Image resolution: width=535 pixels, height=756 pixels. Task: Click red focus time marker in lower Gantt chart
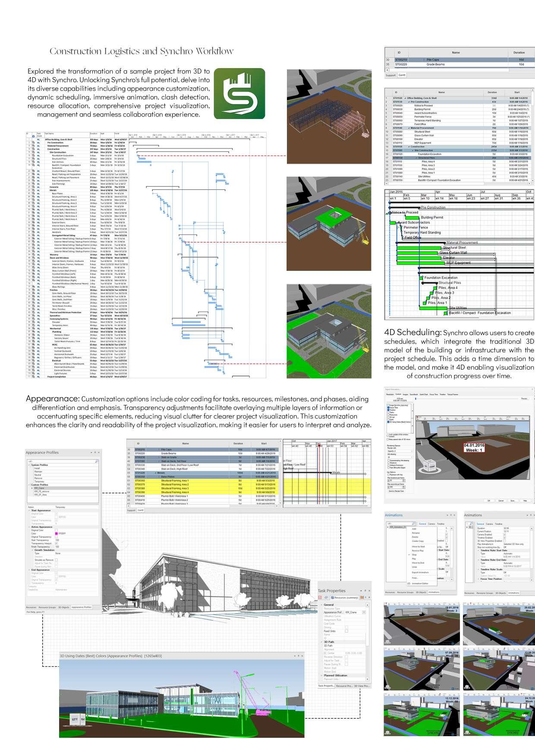pos(318,445)
